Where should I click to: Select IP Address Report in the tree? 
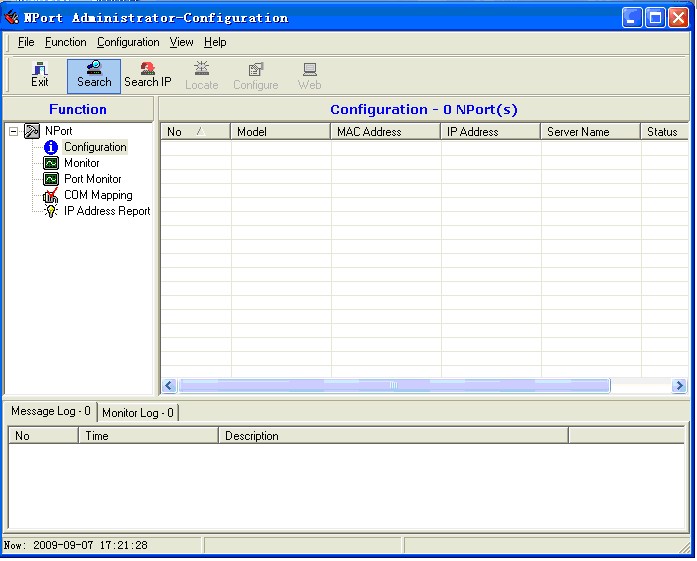[107, 211]
